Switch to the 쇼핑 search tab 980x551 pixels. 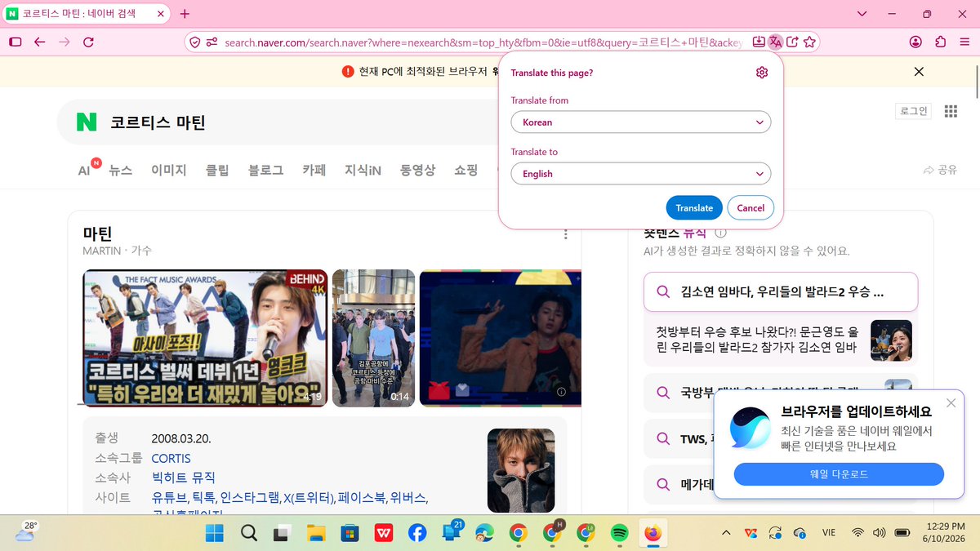[466, 170]
